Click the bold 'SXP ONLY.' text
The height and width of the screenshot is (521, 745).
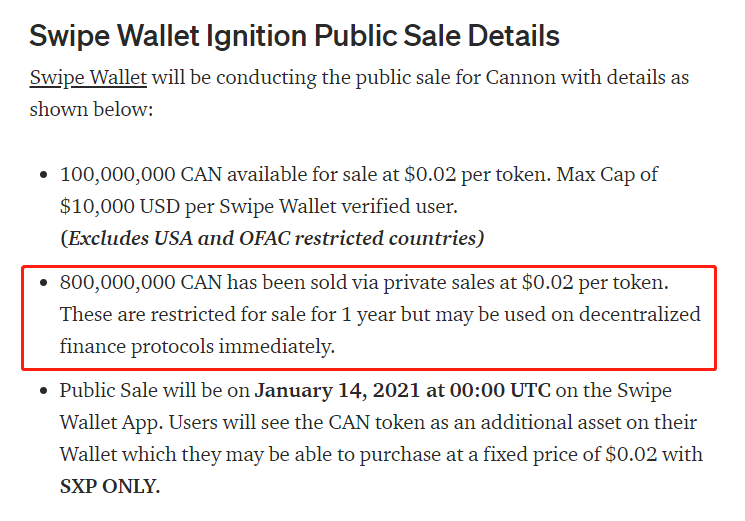110,487
